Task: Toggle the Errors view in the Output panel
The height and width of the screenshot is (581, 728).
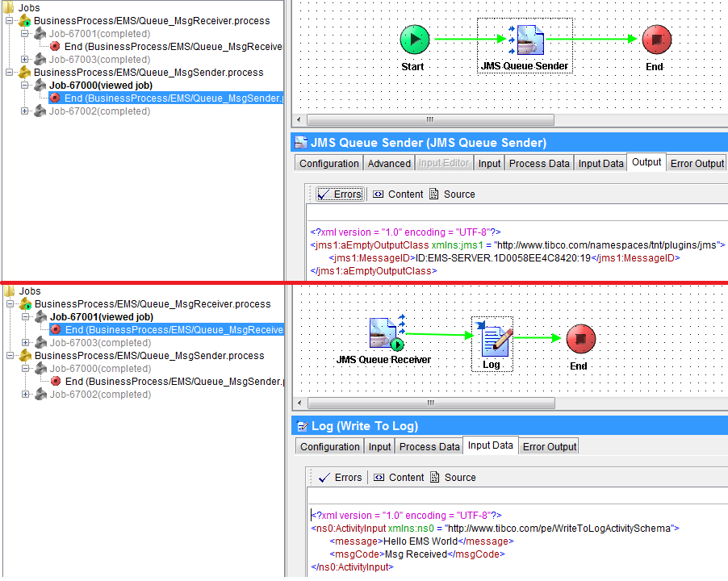Action: (x=339, y=194)
